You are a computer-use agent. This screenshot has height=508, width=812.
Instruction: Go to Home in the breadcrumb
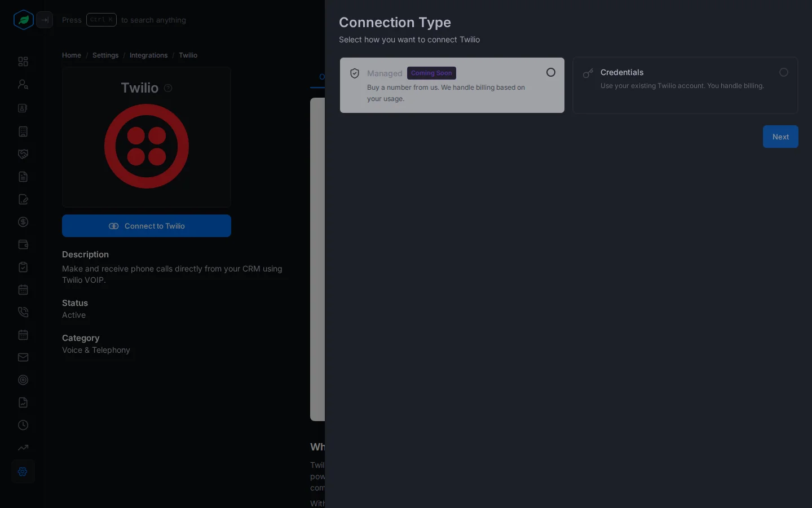tap(72, 55)
